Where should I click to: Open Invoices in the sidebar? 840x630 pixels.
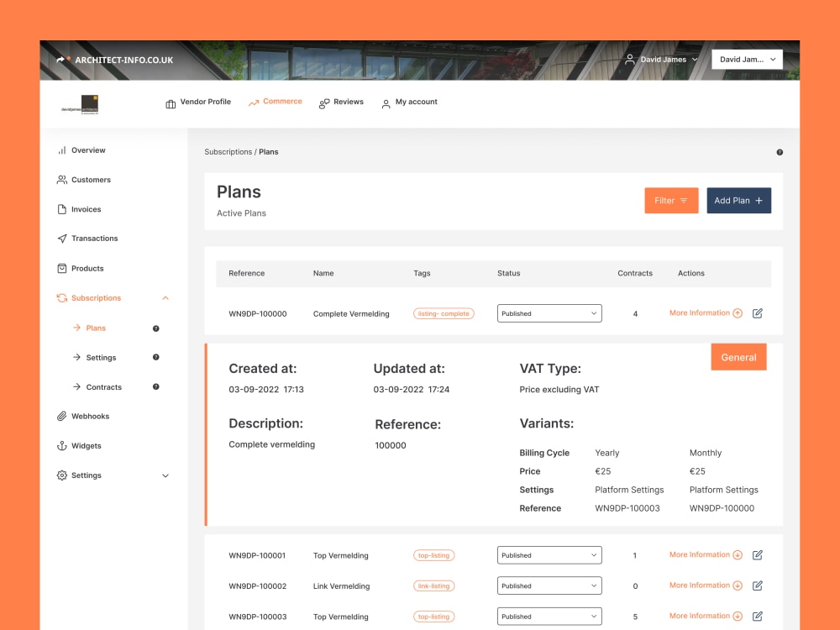point(86,209)
